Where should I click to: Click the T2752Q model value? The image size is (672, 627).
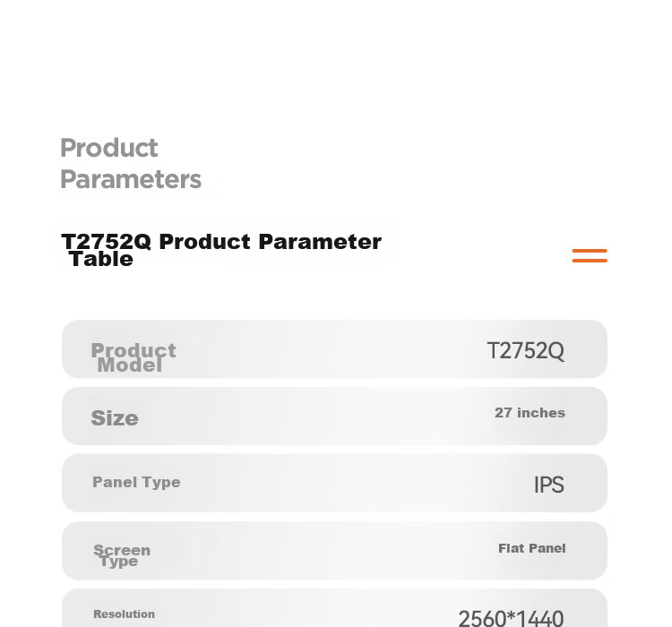coord(525,351)
